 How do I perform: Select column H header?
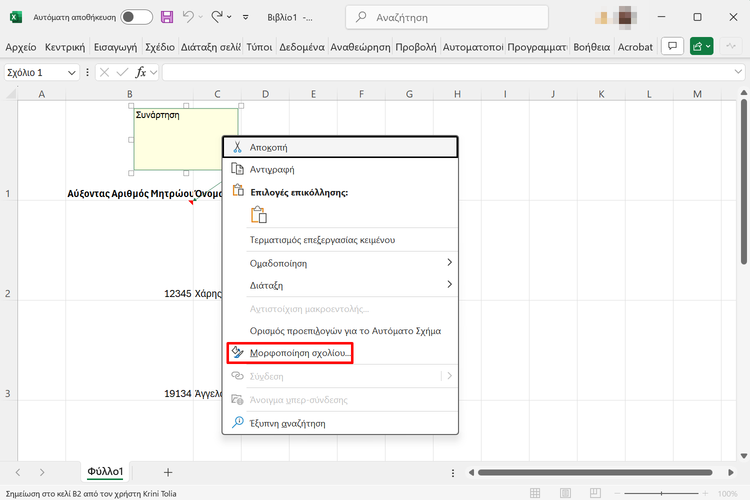click(457, 94)
